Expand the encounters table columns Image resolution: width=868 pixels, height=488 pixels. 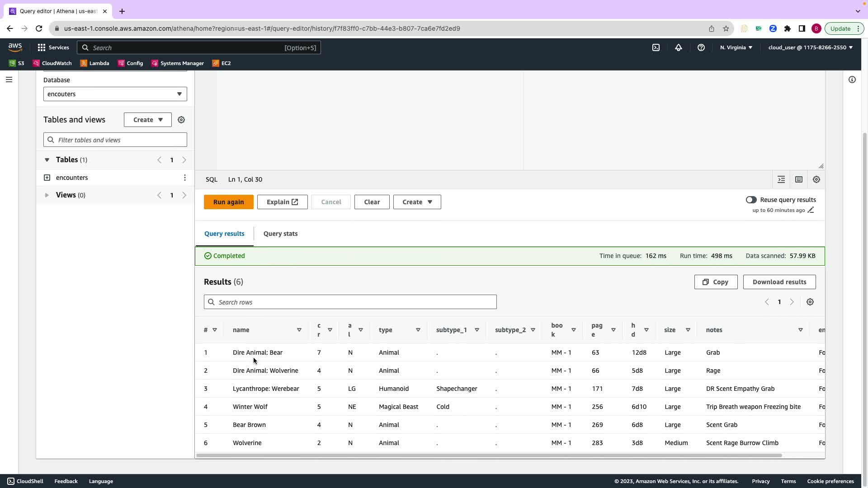coord(47,178)
